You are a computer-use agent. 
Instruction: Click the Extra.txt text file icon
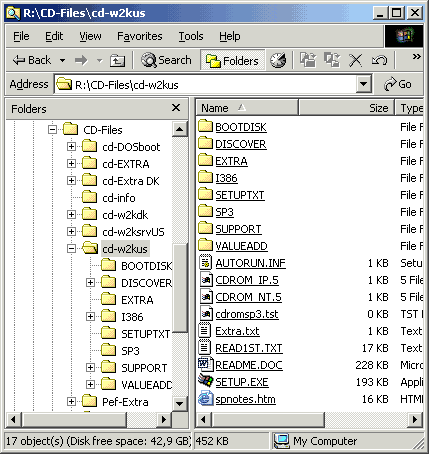(205, 330)
